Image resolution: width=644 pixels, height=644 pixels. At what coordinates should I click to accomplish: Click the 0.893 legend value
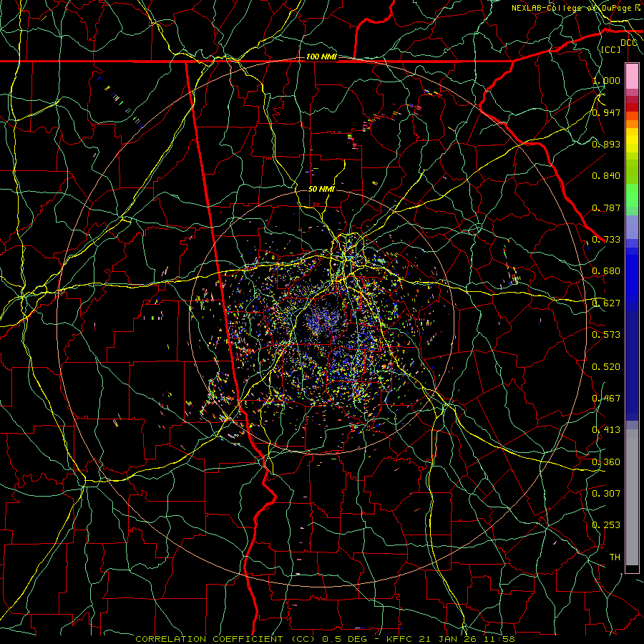point(606,144)
